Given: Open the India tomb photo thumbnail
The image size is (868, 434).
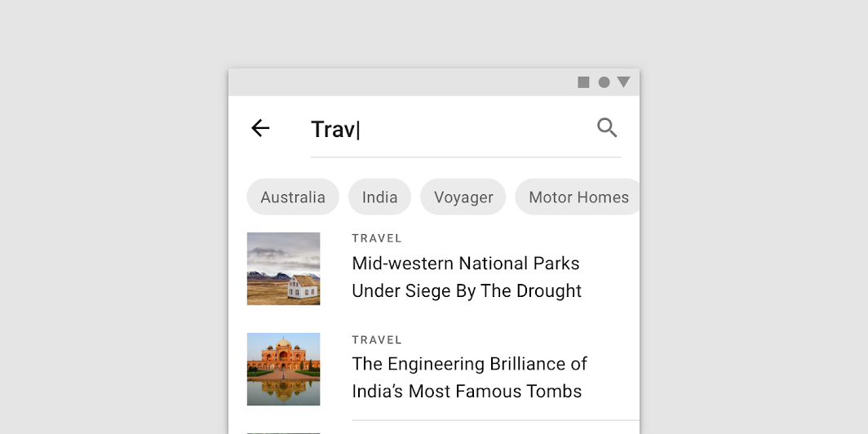Looking at the screenshot, I should (283, 369).
